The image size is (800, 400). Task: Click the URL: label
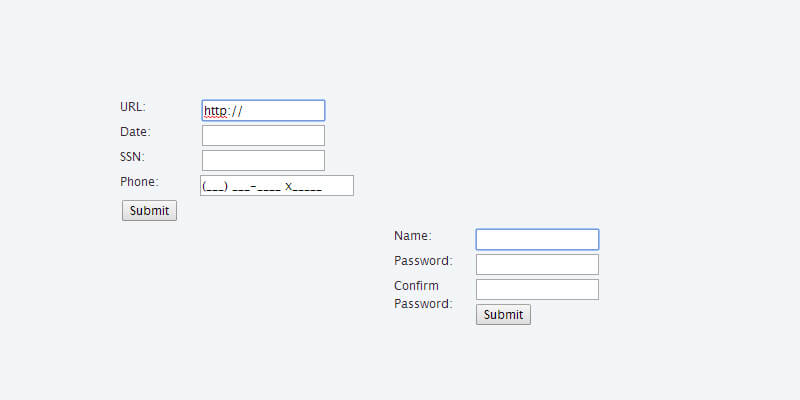[x=133, y=107]
